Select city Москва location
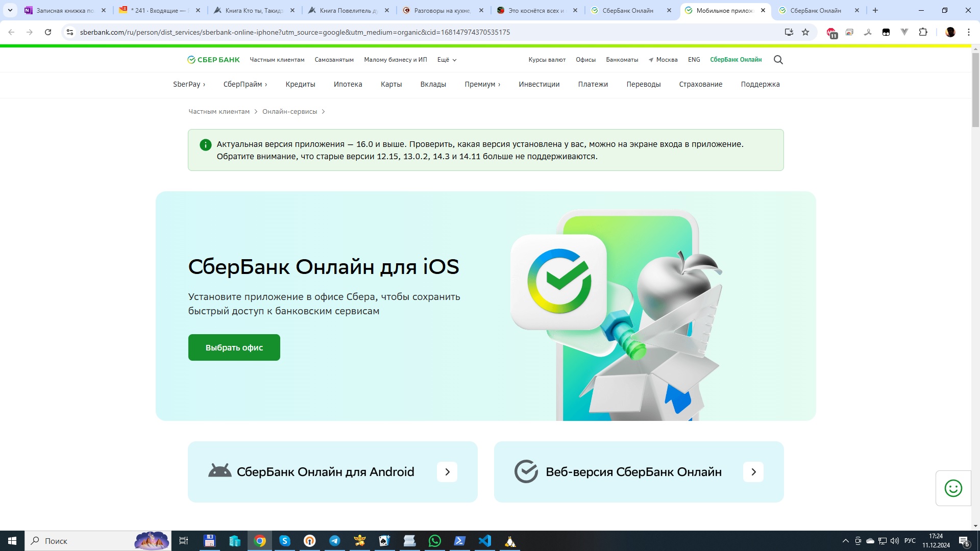 pos(663,60)
